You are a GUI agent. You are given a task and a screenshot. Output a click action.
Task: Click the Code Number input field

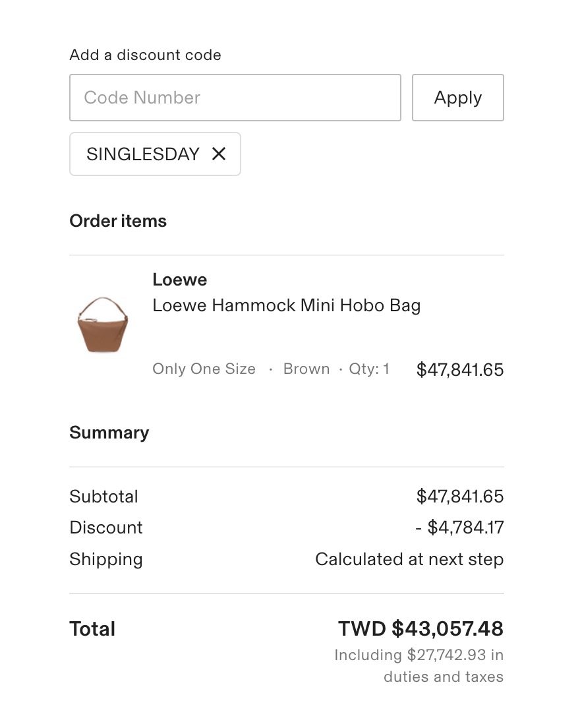point(235,98)
